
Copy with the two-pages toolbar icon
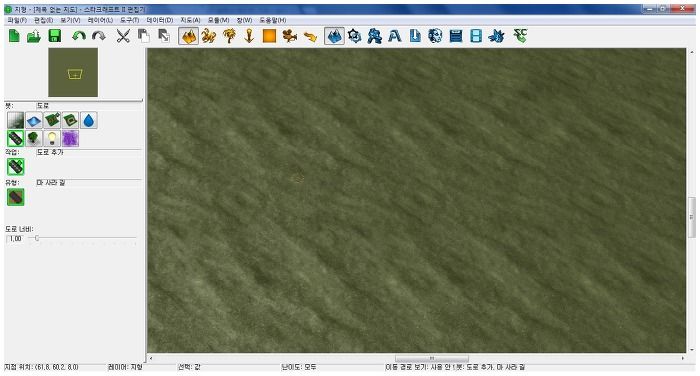pos(143,36)
